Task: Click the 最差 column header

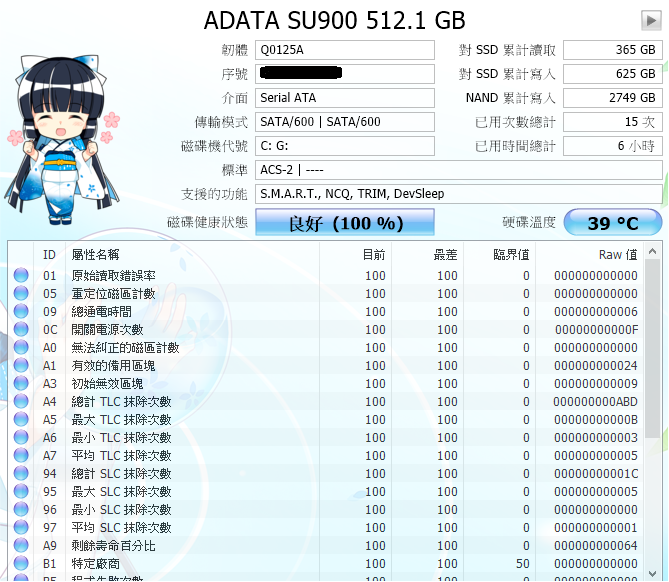Action: [x=428, y=255]
